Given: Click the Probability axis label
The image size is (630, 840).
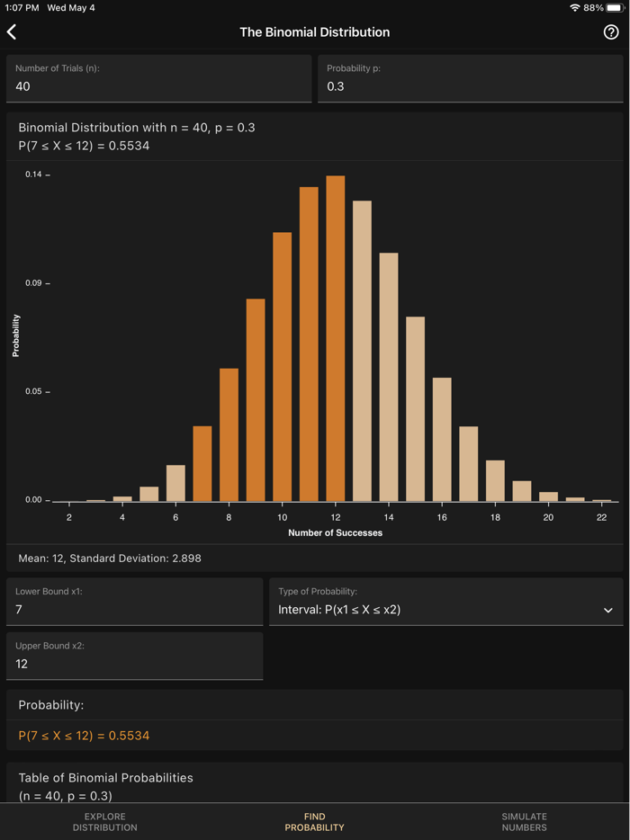Looking at the screenshot, I should (x=15, y=334).
